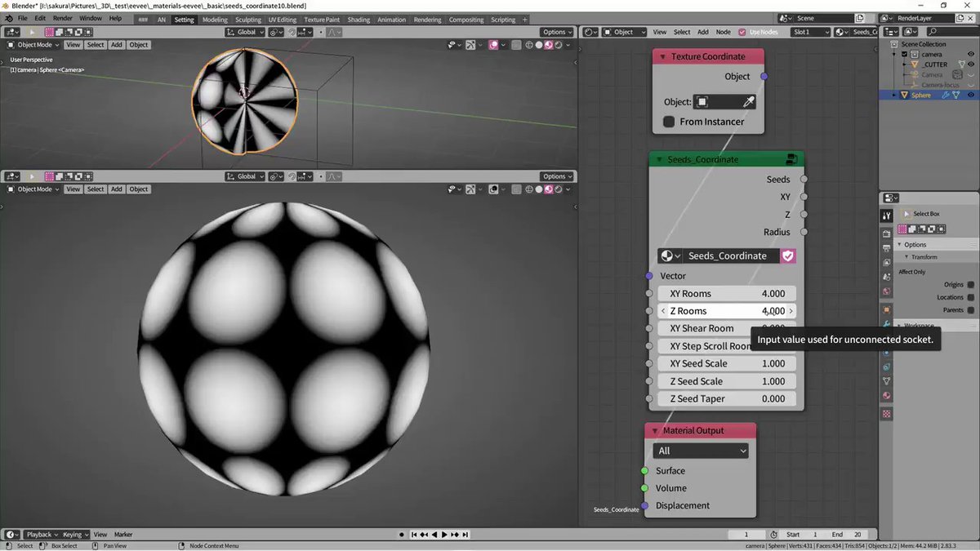Play the animation forward
This screenshot has width=980, height=551.
pyautogui.click(x=445, y=535)
